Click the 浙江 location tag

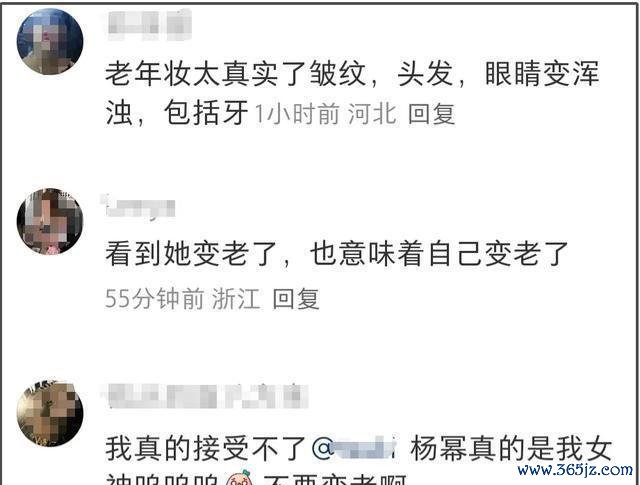pyautogui.click(x=236, y=299)
